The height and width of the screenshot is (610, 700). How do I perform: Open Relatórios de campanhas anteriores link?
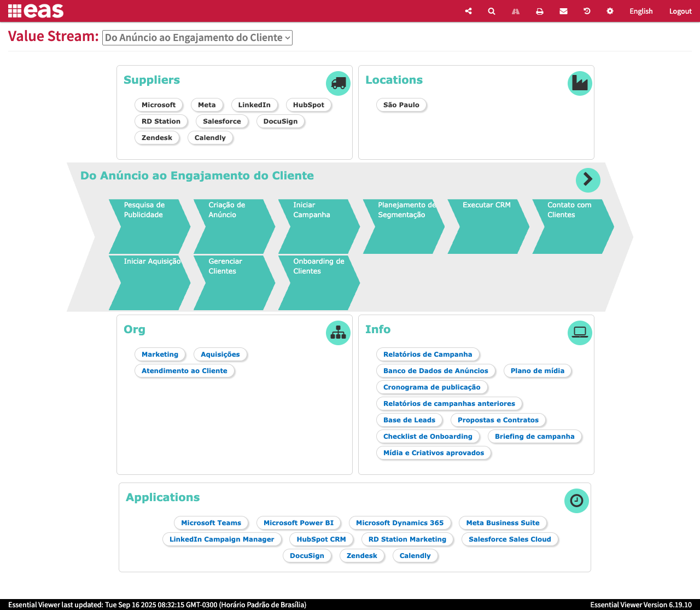449,404
